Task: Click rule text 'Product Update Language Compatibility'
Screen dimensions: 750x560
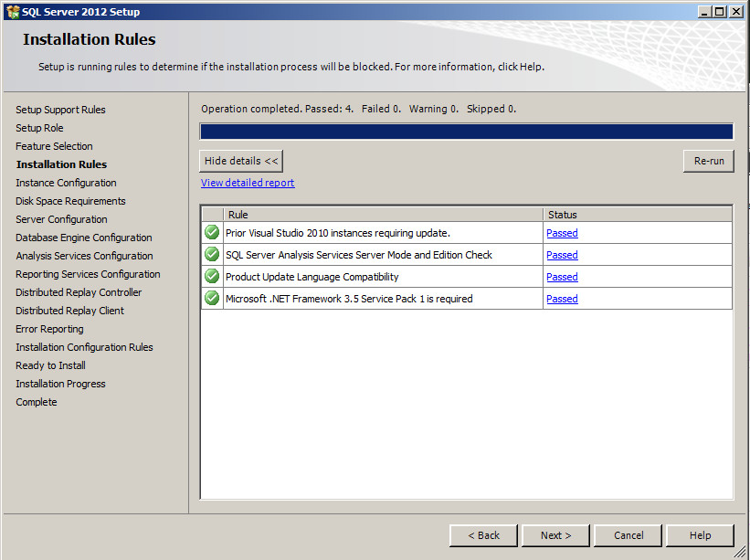Action: (312, 277)
